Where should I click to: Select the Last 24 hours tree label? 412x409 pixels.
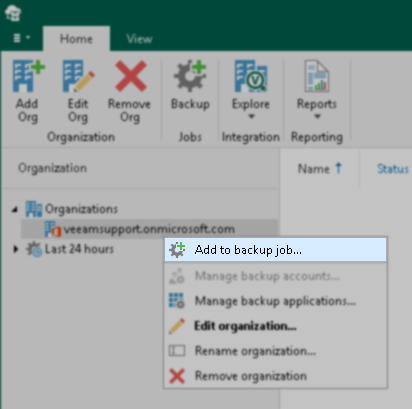click(x=79, y=249)
